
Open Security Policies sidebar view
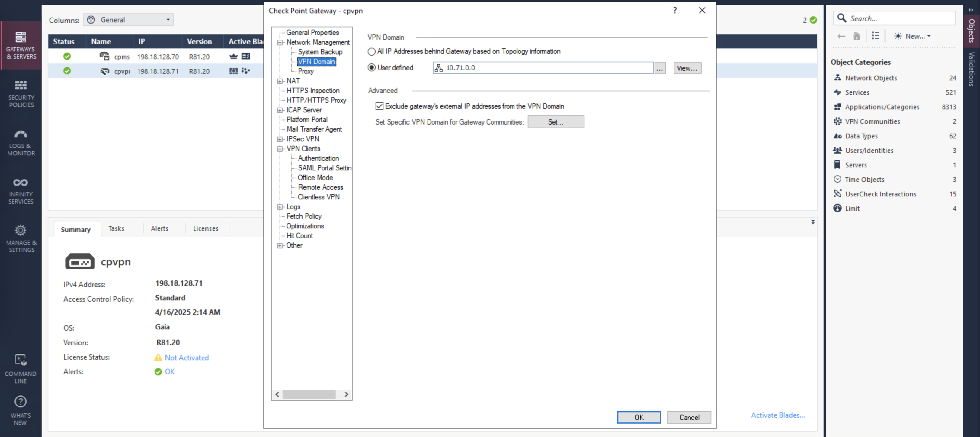21,94
